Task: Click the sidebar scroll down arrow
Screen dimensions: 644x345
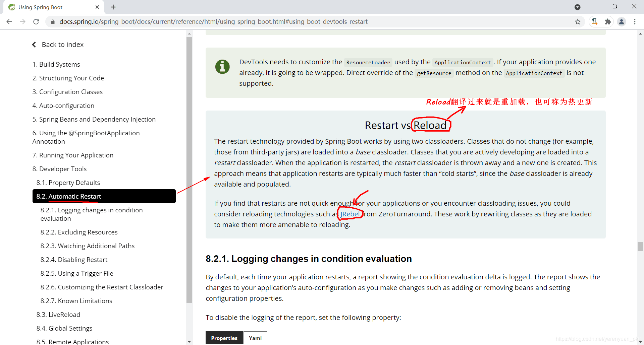Action: 190,342
